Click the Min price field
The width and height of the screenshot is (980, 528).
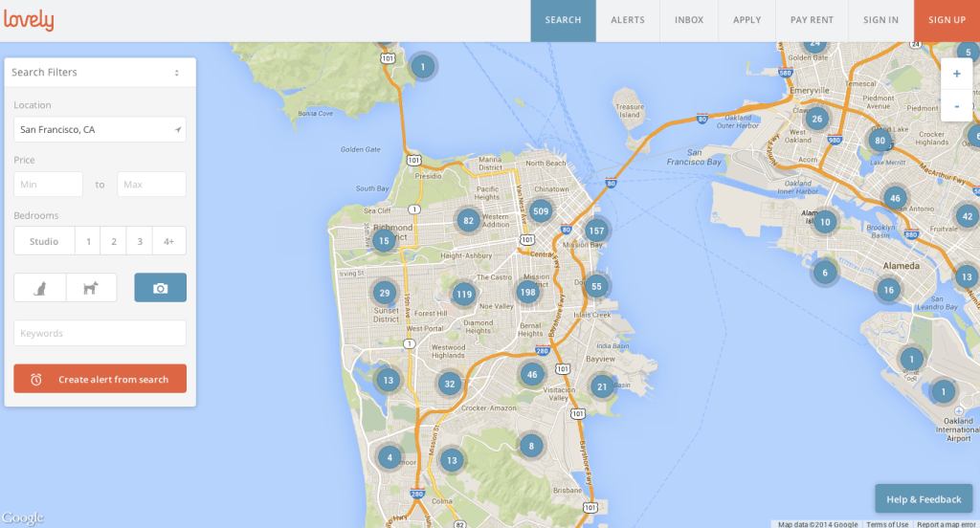pos(48,185)
